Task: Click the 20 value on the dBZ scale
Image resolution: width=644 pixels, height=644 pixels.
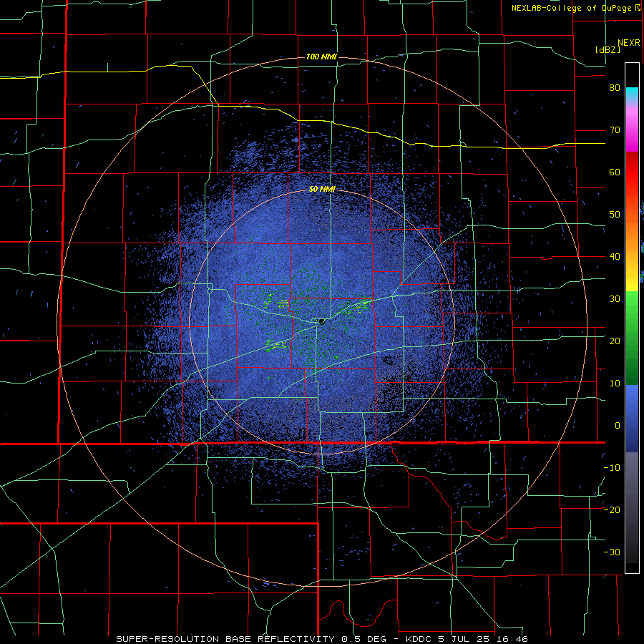Action: pyautogui.click(x=615, y=341)
